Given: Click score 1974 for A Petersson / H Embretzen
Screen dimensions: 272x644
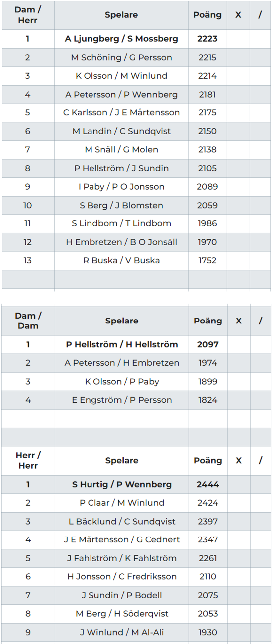Looking at the screenshot, I should pyautogui.click(x=207, y=363).
